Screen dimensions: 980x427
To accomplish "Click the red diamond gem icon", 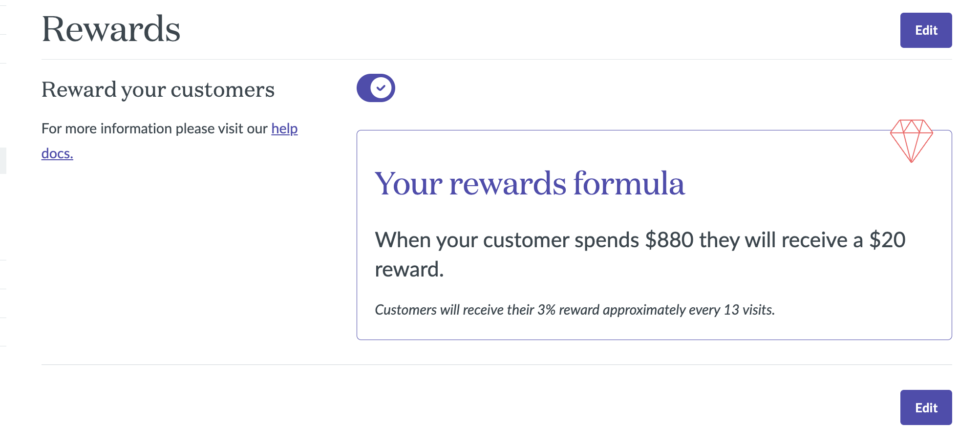I will [911, 140].
